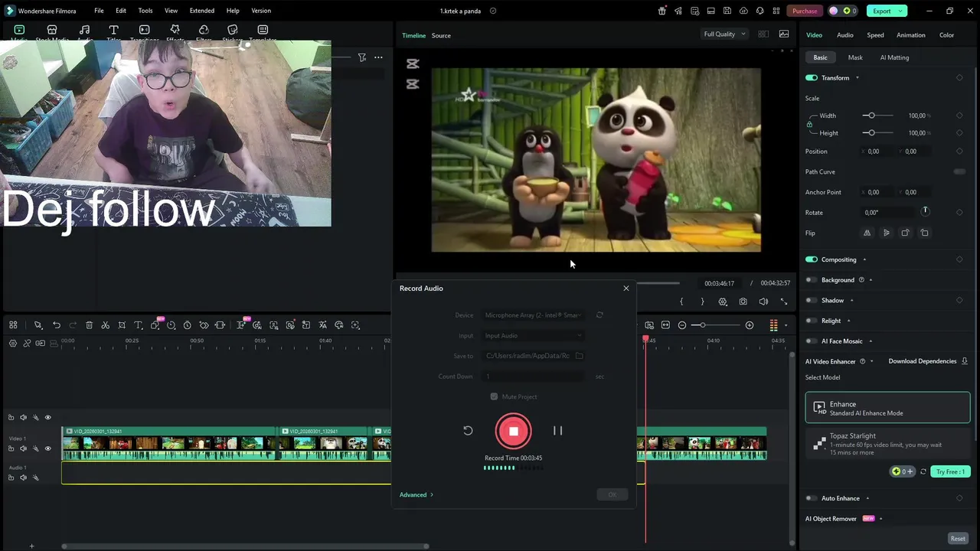The height and width of the screenshot is (551, 980).
Task: Toggle the Transform switch
Action: tap(812, 77)
